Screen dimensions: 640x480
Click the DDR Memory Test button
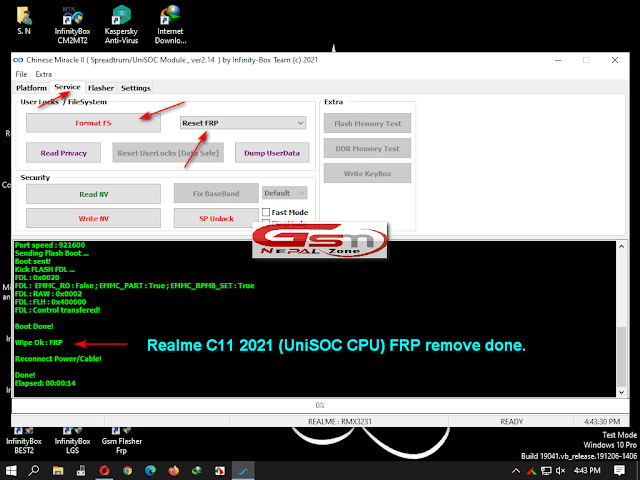[x=367, y=149]
